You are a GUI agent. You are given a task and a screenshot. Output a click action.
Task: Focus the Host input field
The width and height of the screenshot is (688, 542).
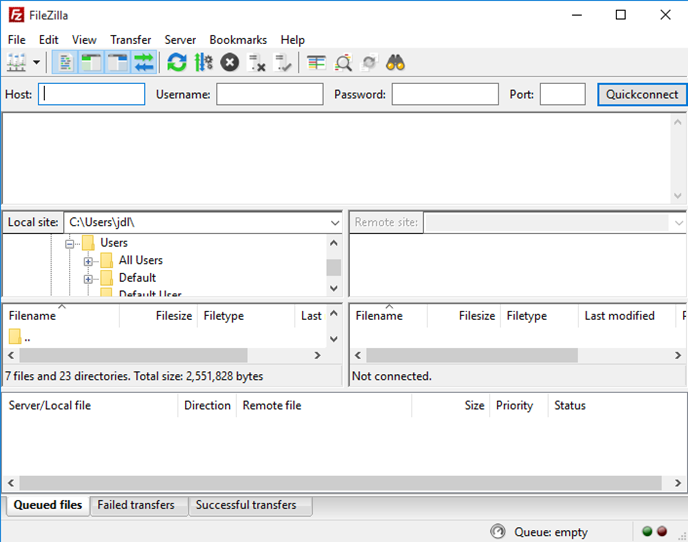(x=91, y=94)
